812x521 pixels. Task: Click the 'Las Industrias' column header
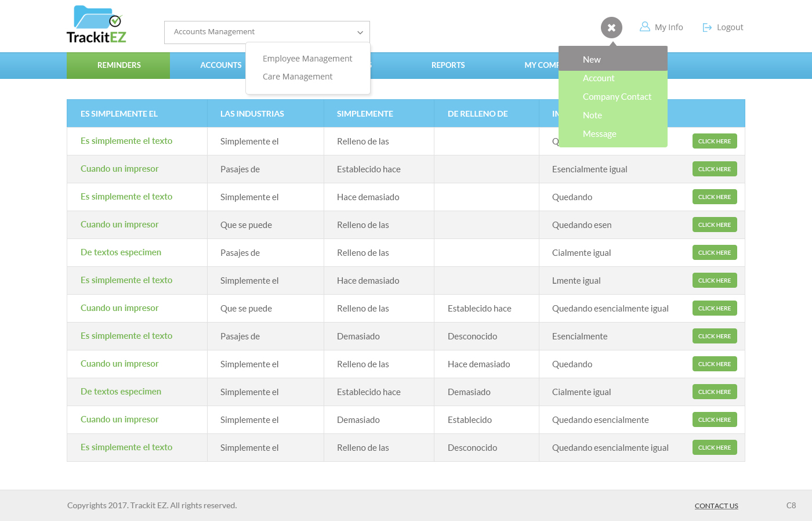coord(252,114)
